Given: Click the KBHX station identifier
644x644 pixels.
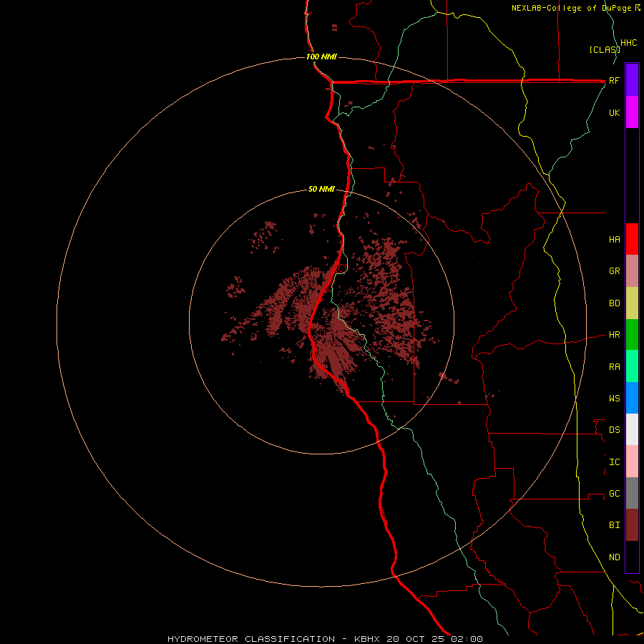Looking at the screenshot, I should pyautogui.click(x=367, y=639).
